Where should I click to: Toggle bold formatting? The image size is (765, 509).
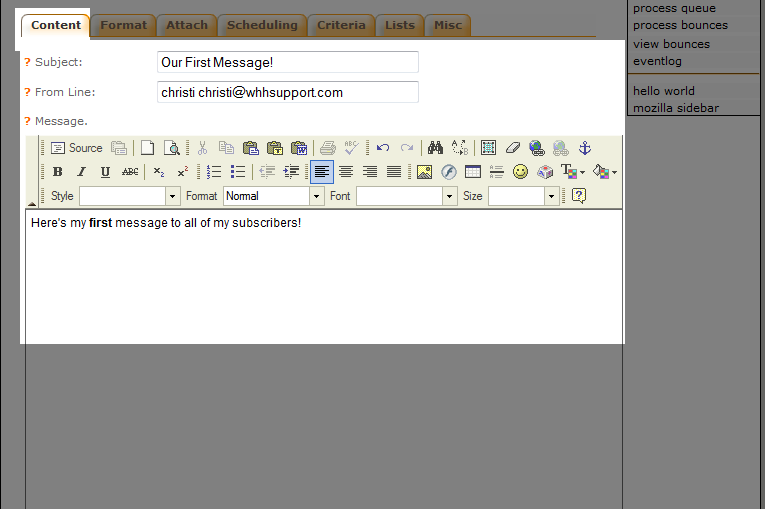(57, 172)
